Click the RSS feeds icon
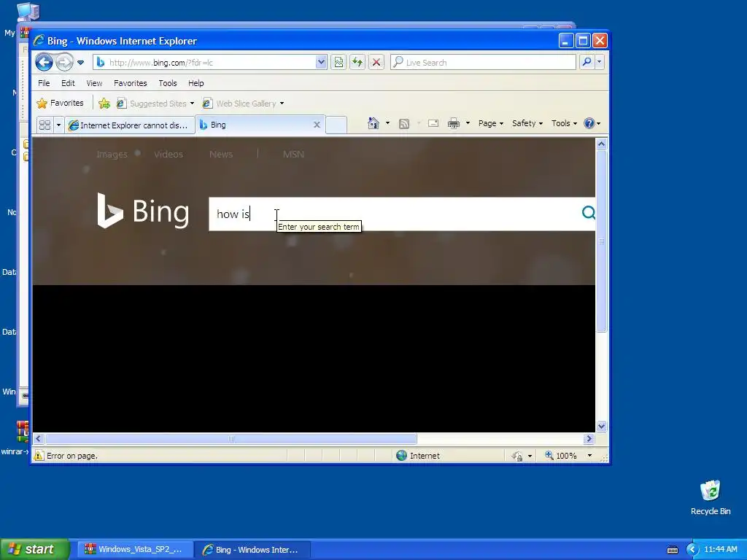Viewport: 747px width, 560px height. coord(404,124)
